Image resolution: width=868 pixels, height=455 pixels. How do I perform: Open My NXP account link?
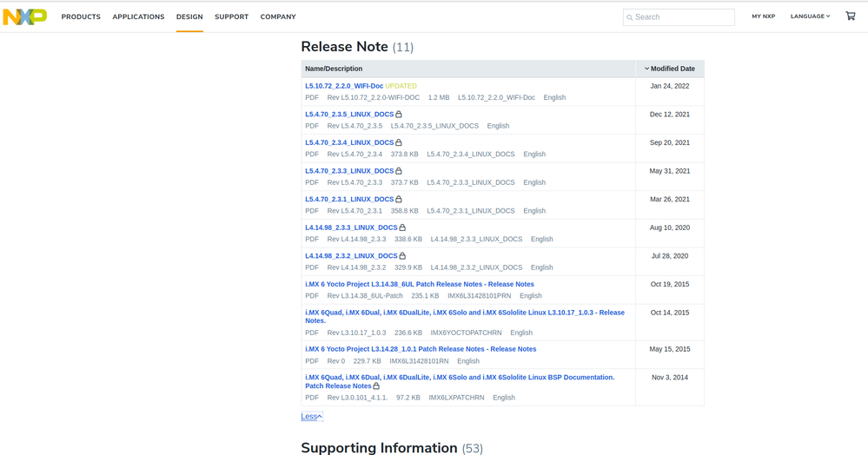tap(764, 16)
